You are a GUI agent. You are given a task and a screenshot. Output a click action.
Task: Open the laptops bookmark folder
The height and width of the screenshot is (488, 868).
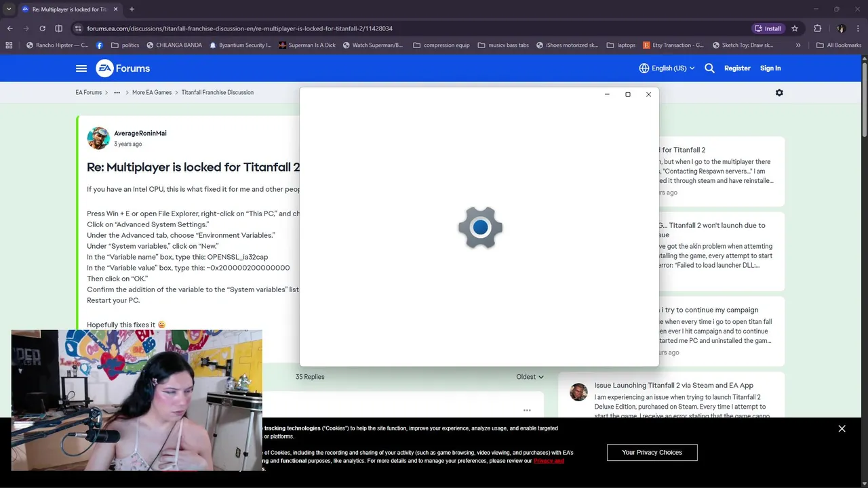[621, 45]
